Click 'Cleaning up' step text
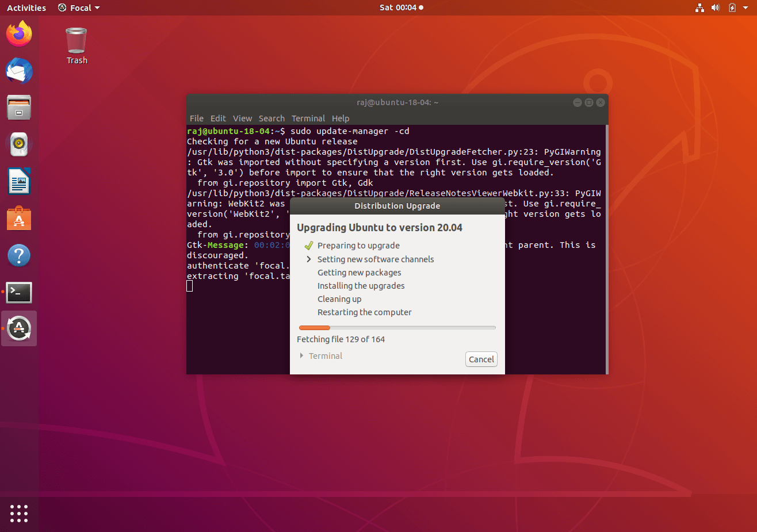Viewport: 757px width, 532px height. (x=339, y=299)
